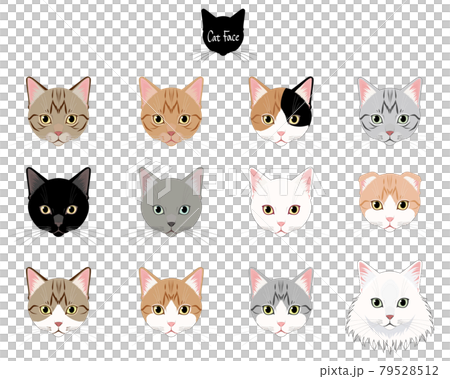450x379 pixels.
Task: Select the folded-ear orange and white cat
Action: tap(390, 202)
